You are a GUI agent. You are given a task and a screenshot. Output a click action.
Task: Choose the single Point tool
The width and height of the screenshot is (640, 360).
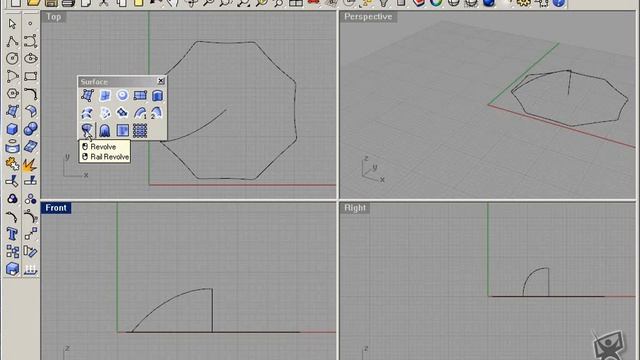tap(30, 24)
